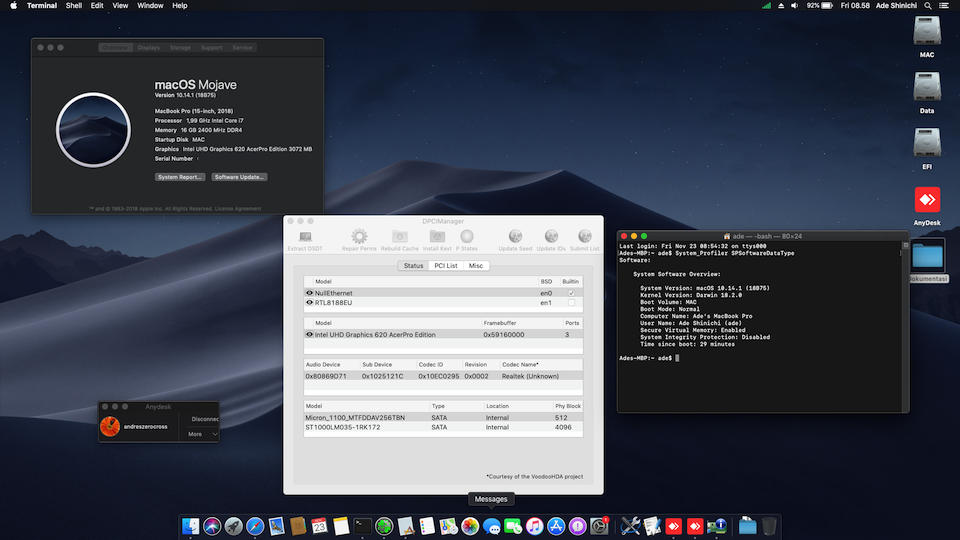This screenshot has height=540, width=960.
Task: Launch Siri from the dock
Action: 212,526
